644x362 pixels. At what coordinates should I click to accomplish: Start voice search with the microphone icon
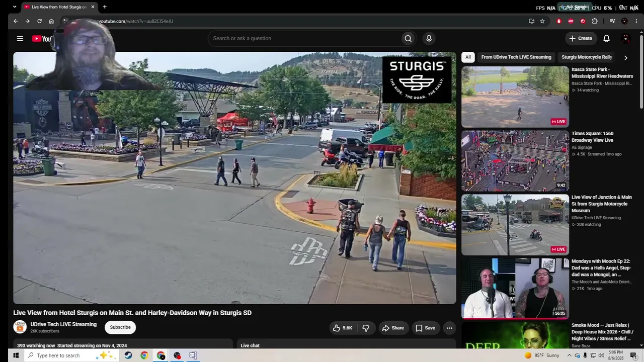429,38
